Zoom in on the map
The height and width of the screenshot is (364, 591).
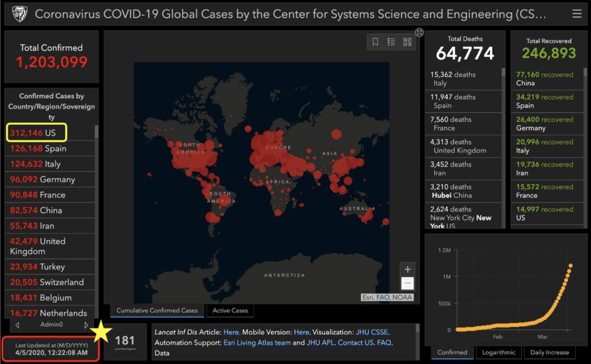tap(408, 269)
